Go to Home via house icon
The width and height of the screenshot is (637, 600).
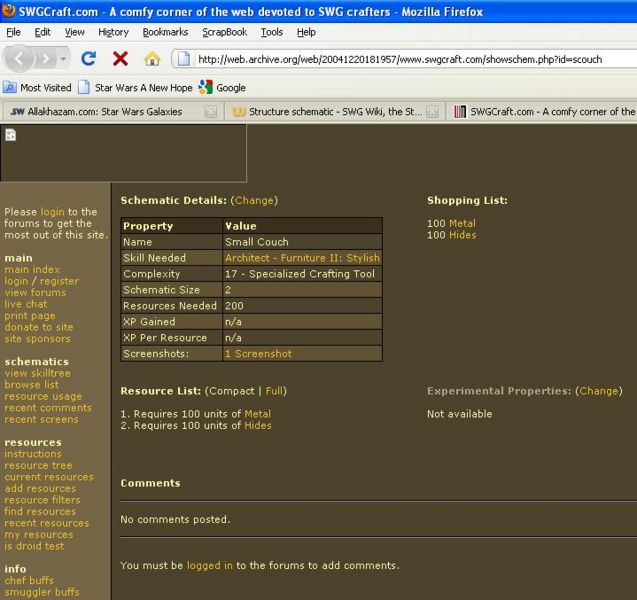[152, 59]
